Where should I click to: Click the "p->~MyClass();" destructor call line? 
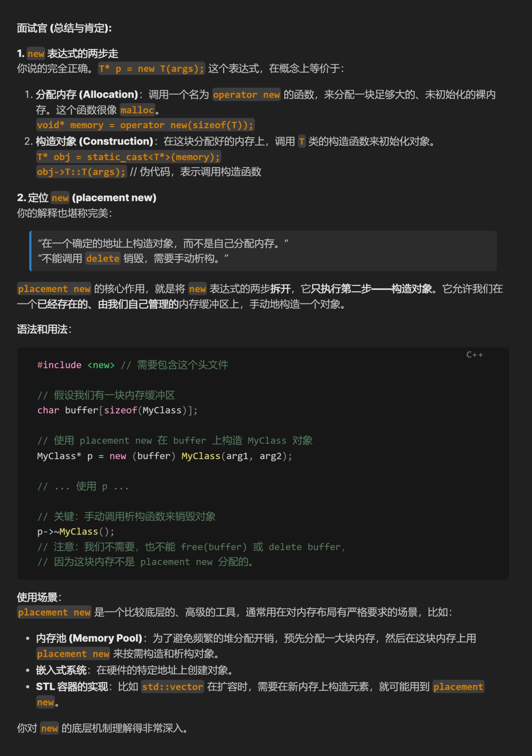click(x=75, y=532)
